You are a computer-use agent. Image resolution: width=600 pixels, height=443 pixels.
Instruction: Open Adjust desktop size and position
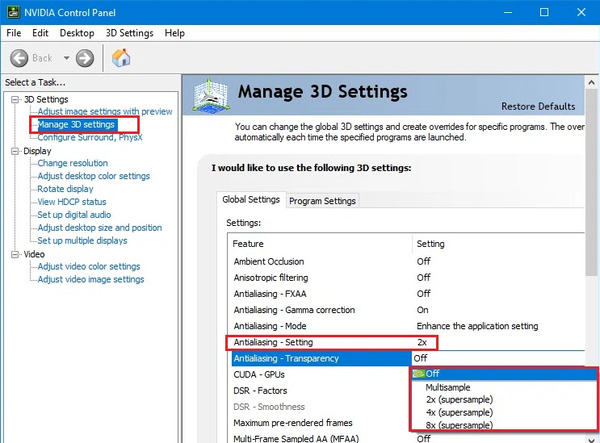click(x=99, y=228)
